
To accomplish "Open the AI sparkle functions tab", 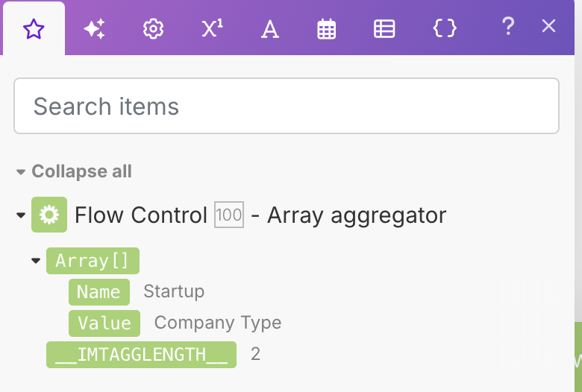I will (94, 28).
